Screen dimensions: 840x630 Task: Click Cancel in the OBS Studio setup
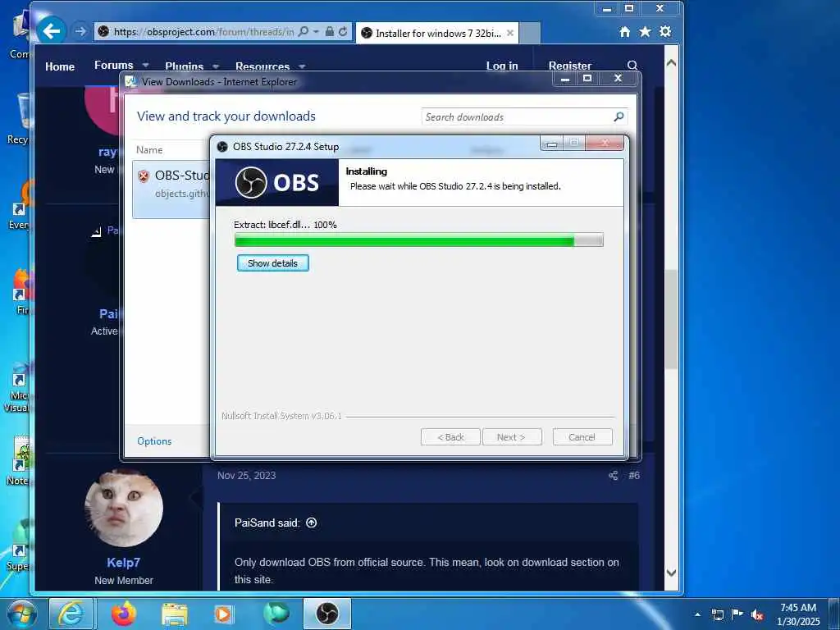pos(582,437)
